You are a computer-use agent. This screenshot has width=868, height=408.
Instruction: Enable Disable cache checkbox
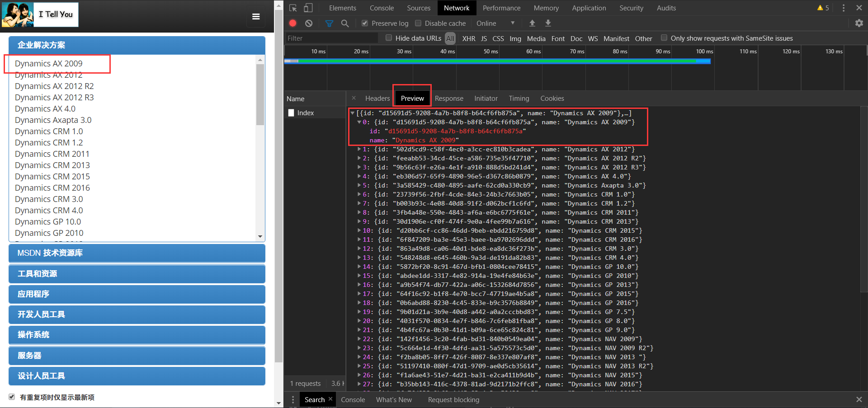click(x=418, y=23)
